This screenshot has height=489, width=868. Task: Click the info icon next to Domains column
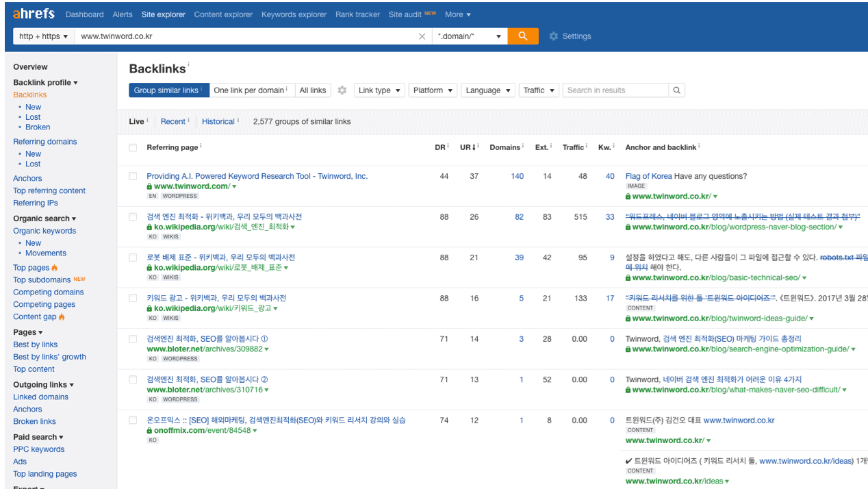point(524,146)
